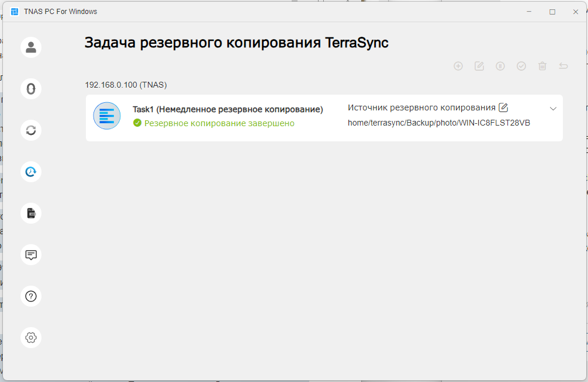
Task: Click the checkmark circle toolbar icon
Action: click(521, 66)
